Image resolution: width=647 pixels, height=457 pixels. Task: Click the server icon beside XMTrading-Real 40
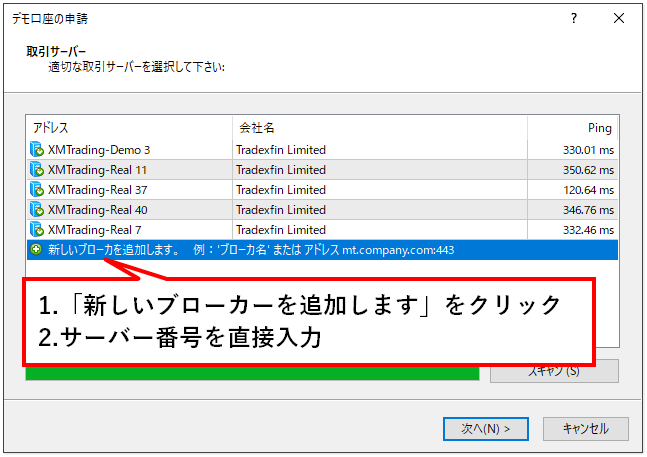point(37,210)
